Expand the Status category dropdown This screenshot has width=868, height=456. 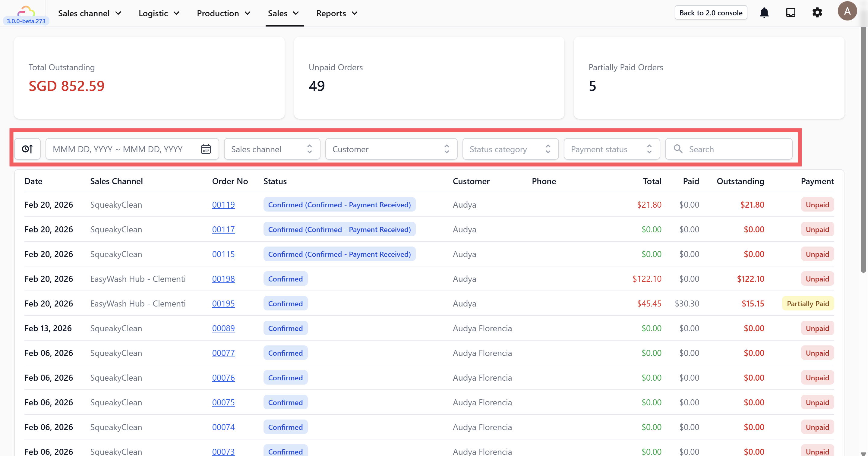click(510, 149)
